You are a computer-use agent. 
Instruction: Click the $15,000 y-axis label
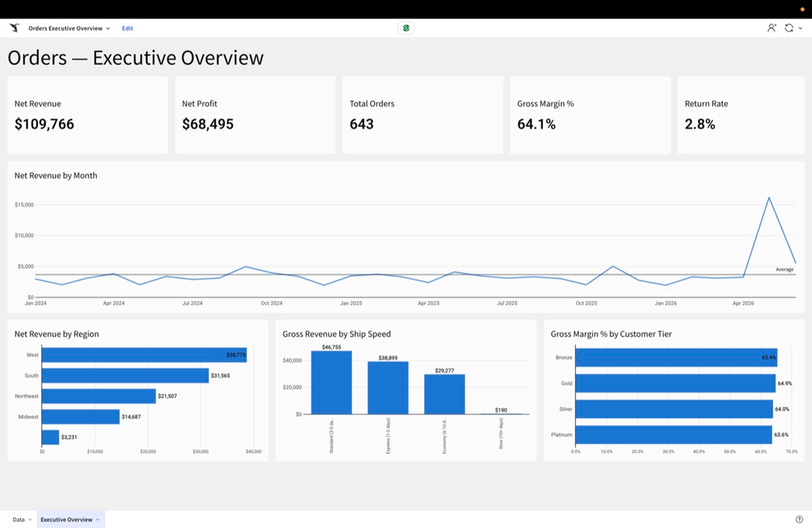(24, 205)
